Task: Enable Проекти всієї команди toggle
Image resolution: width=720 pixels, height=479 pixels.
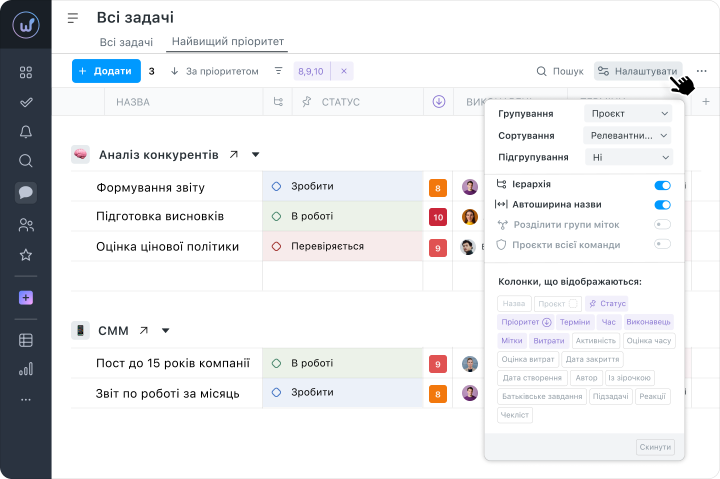Action: 662,244
